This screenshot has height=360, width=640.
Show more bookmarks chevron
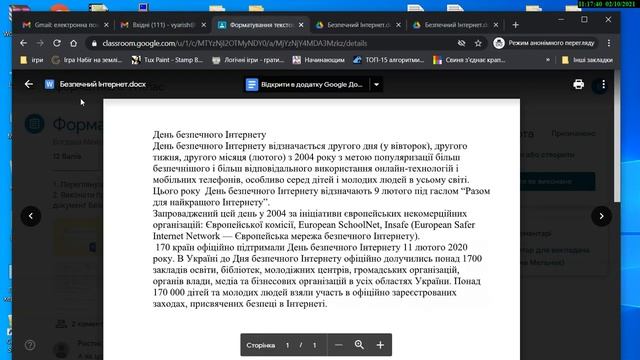pyautogui.click(x=547, y=60)
